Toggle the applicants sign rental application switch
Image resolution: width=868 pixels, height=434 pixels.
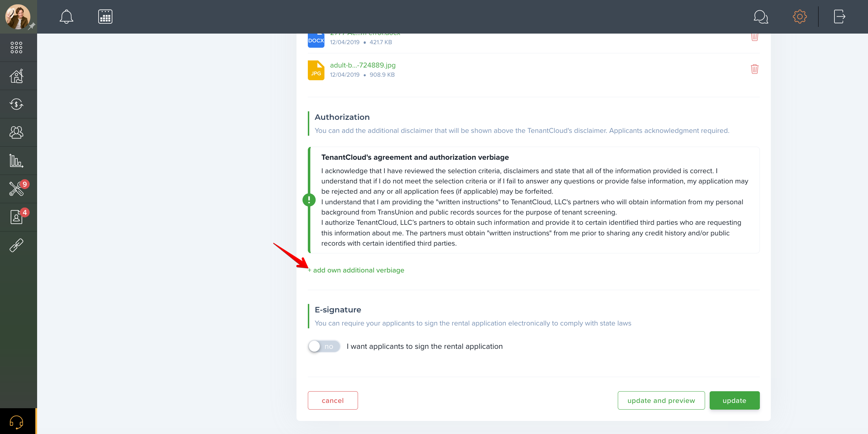324,346
